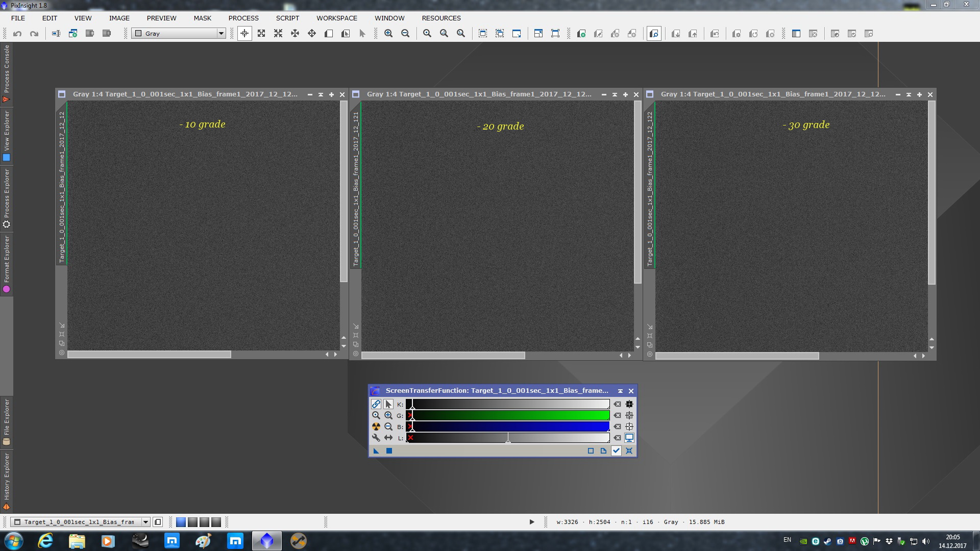Screen dimensions: 980x551
Task: Click black point readout icon in STF
Action: pyautogui.click(x=629, y=404)
